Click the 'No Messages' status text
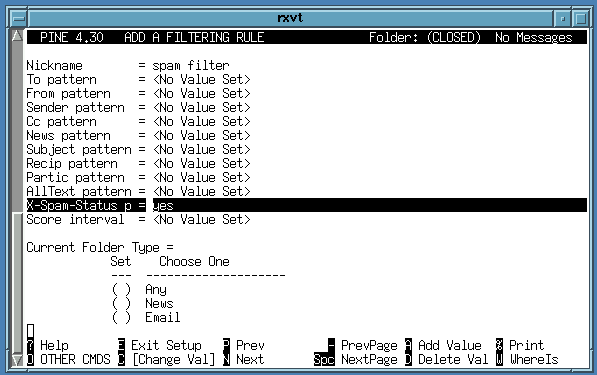597x375 pixels. click(534, 37)
